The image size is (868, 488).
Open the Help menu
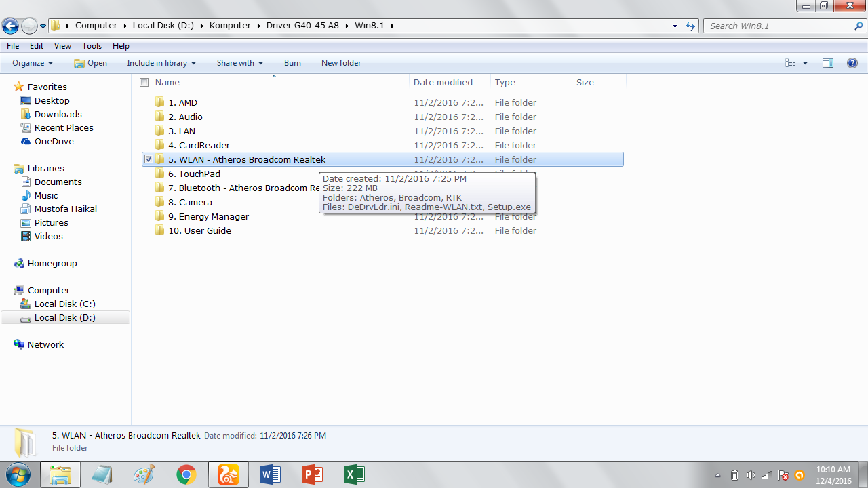(121, 46)
